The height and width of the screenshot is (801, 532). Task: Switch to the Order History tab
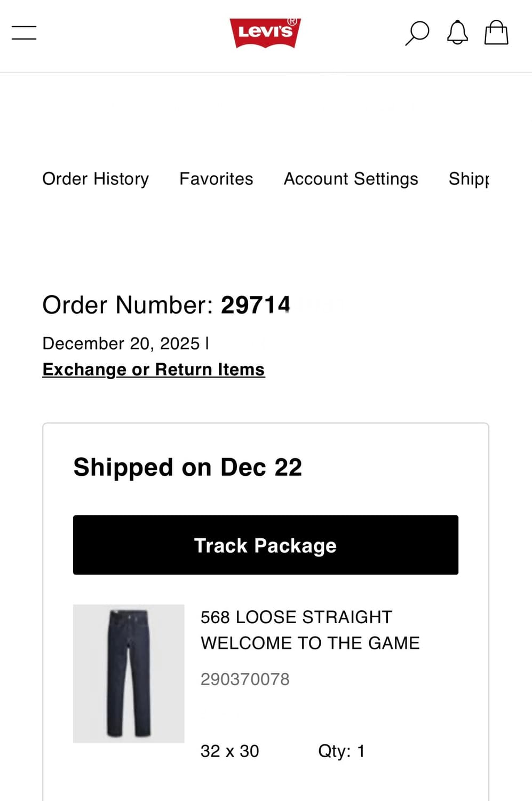(x=96, y=179)
